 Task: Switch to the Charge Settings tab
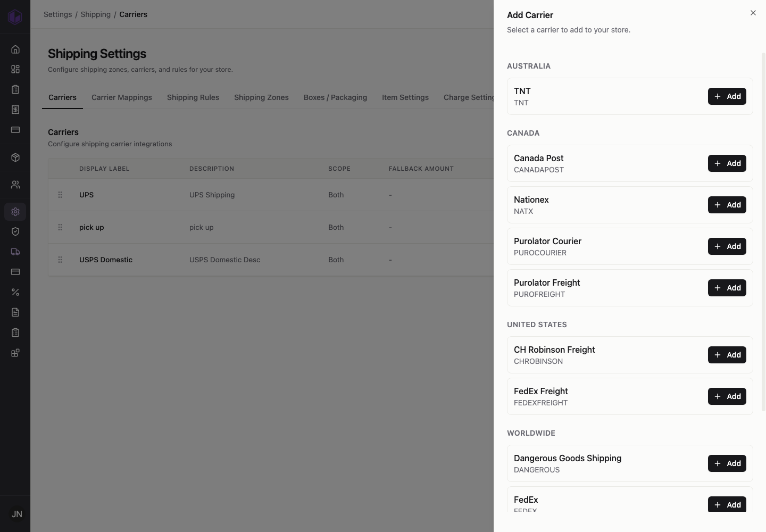469,97
